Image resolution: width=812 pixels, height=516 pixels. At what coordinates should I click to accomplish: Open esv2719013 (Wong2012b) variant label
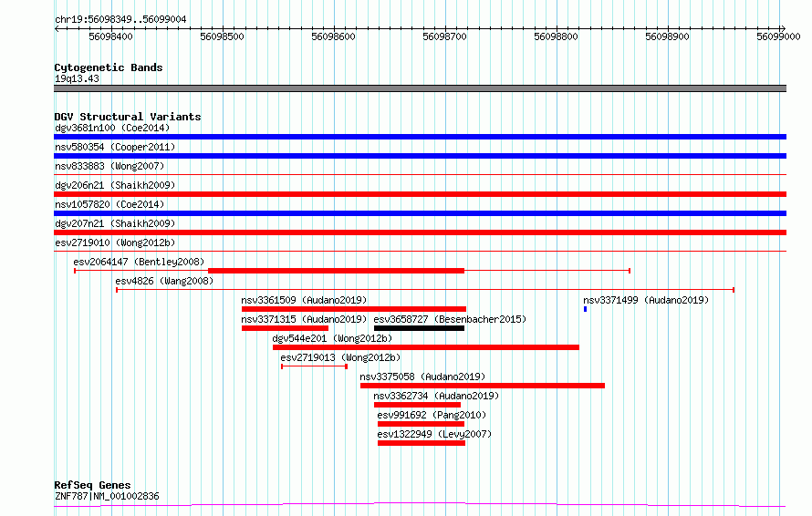tap(340, 357)
